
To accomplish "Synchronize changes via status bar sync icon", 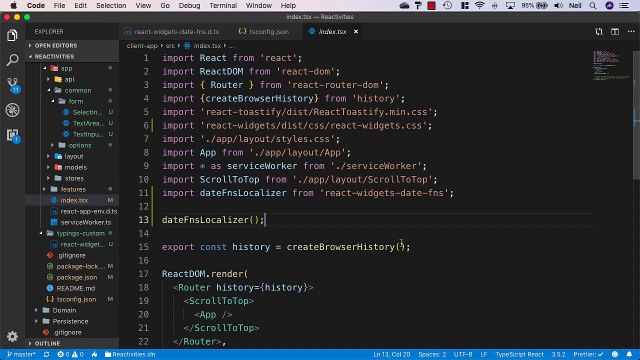I will tap(47, 354).
